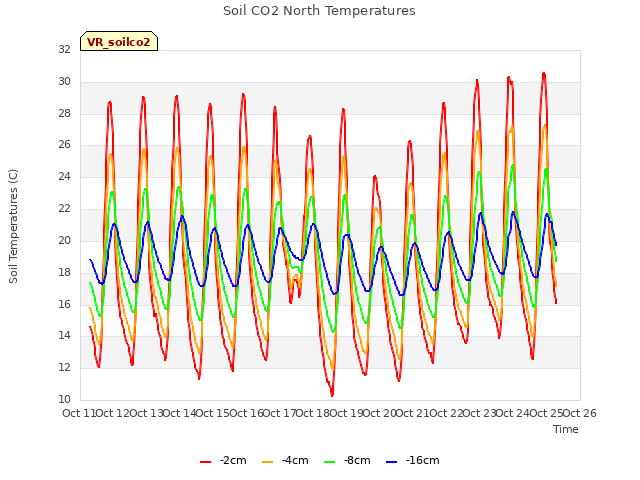Screen dimensions: 640x480
Task: Click the orange -4cm legend color marker
Action: (267, 462)
